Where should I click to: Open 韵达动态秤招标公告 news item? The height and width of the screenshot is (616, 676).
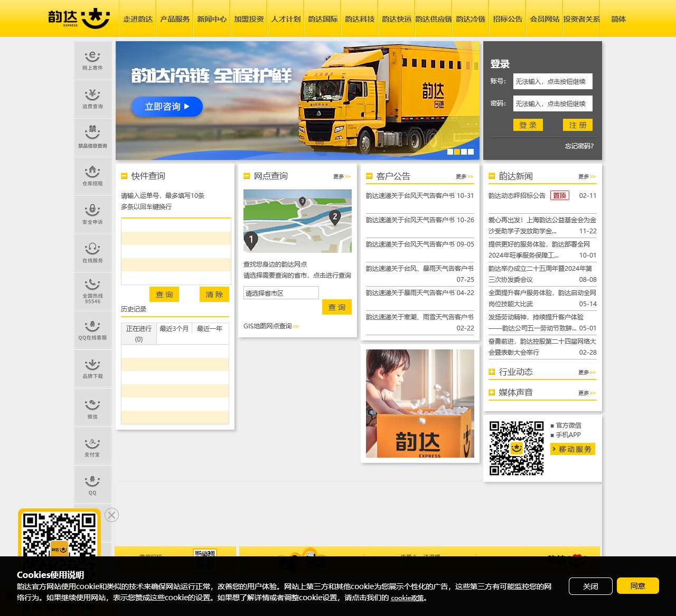coord(517,195)
